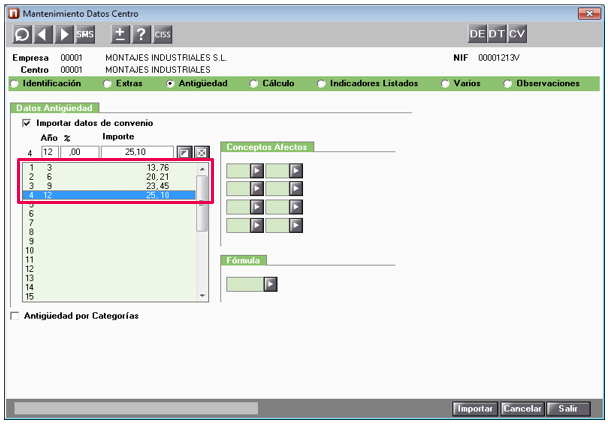The image size is (608, 424).
Task: Select the Indicadores Listados radio option
Action: click(321, 84)
